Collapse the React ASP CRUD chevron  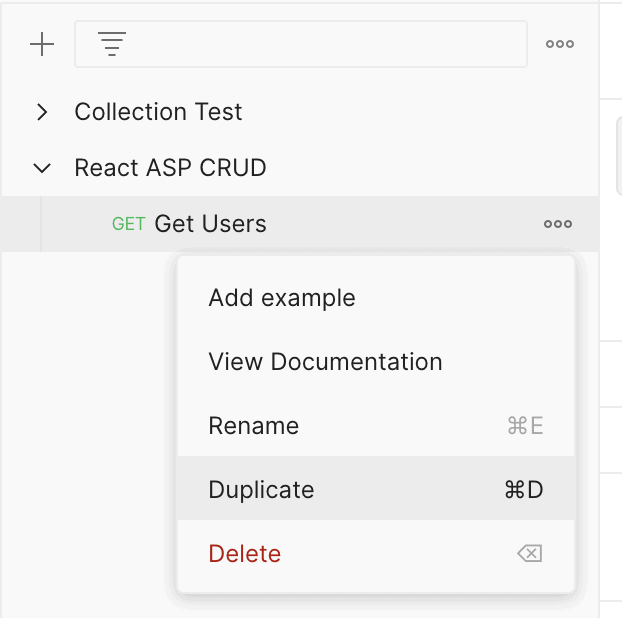pos(42,168)
